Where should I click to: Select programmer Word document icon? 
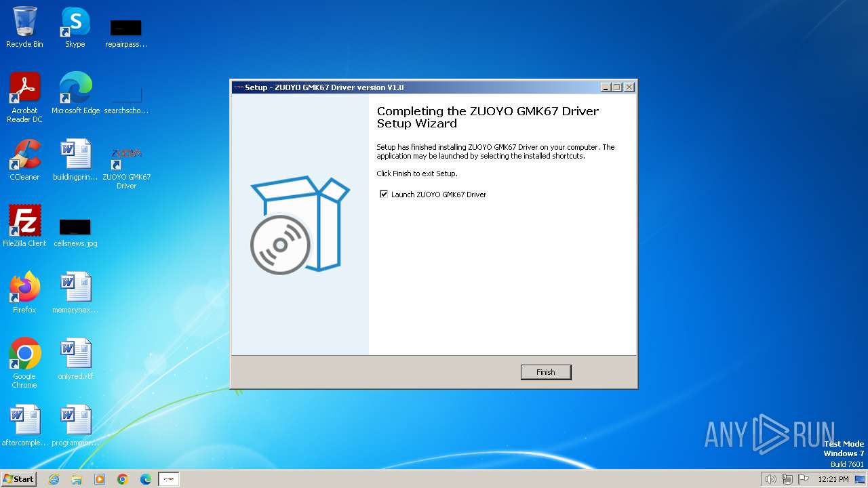click(x=75, y=426)
